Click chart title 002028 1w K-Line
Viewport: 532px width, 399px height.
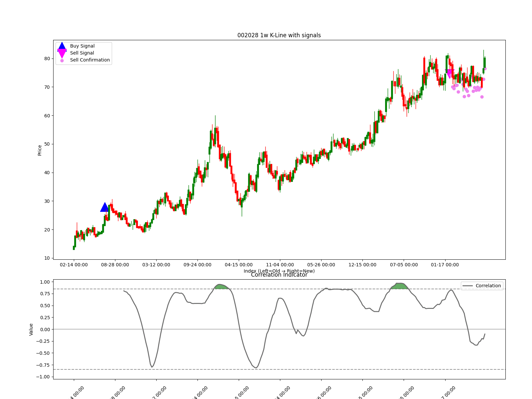coord(279,35)
